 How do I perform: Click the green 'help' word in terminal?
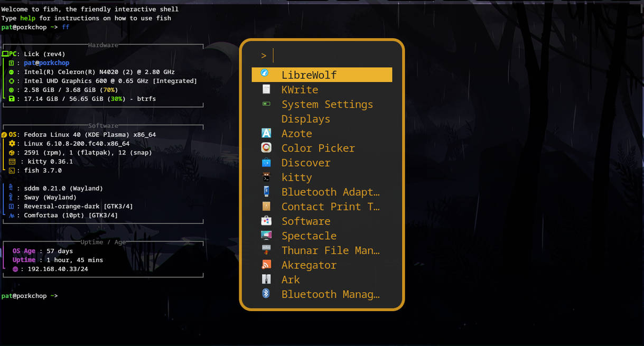(27, 18)
